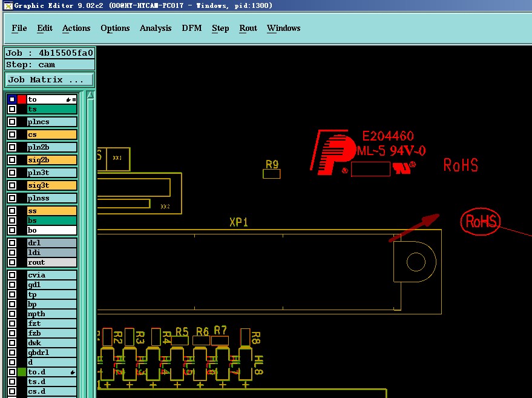
Task: Select the 'npth' layer name
Action: pyautogui.click(x=51, y=314)
